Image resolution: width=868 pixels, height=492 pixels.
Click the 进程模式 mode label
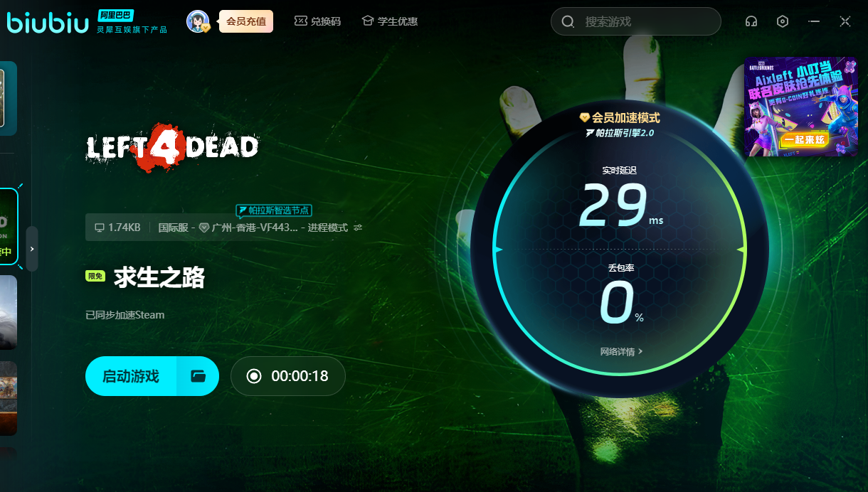328,228
